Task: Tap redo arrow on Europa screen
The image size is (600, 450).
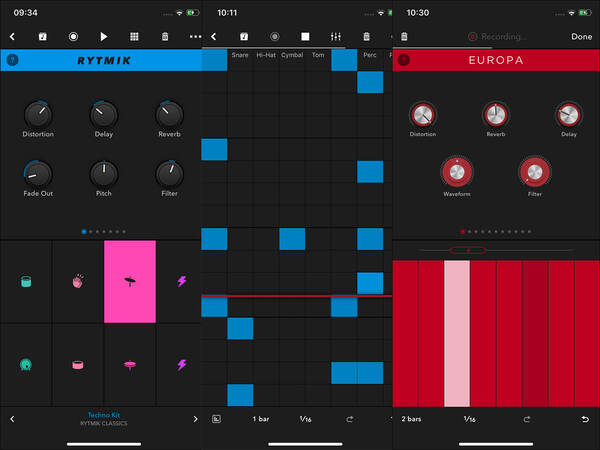Action: coord(527,419)
